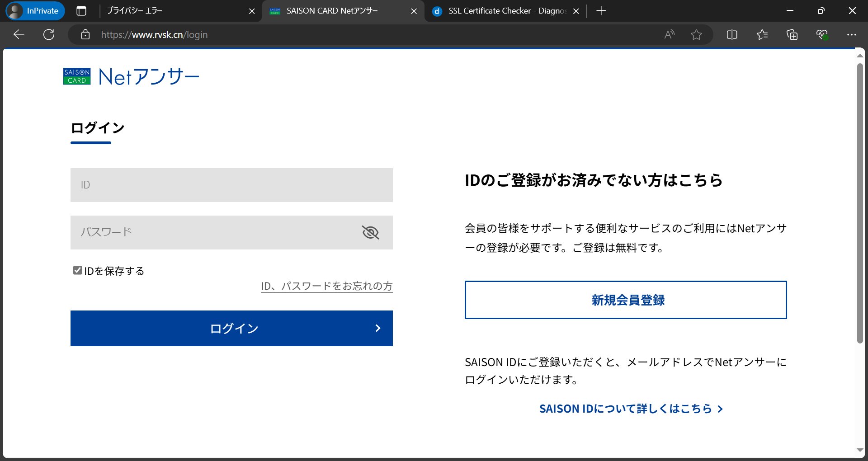The width and height of the screenshot is (868, 461).
Task: Select the ログイン heading tab
Action: pyautogui.click(x=98, y=128)
